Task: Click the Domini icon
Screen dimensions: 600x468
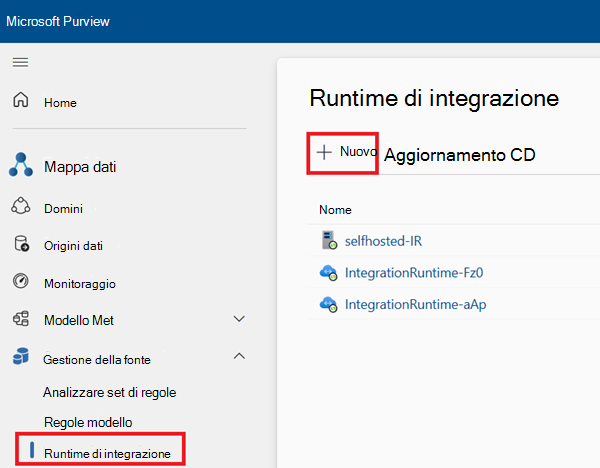Action: click(21, 206)
